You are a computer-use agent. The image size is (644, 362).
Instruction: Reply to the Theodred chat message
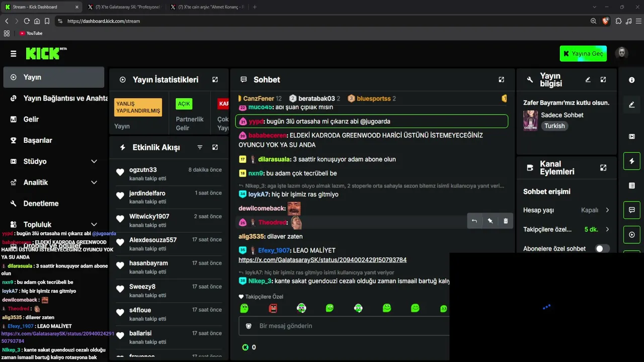474,221
